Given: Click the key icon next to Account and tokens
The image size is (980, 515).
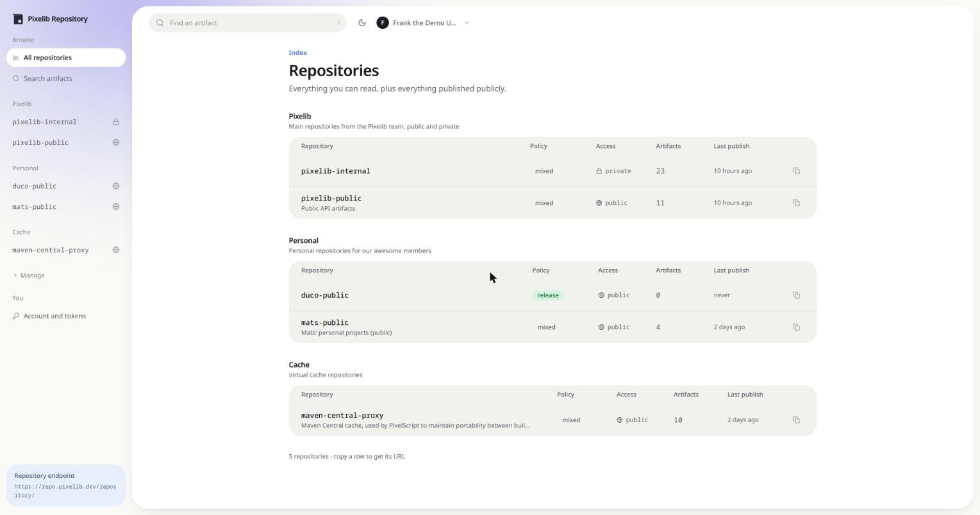Looking at the screenshot, I should point(16,316).
